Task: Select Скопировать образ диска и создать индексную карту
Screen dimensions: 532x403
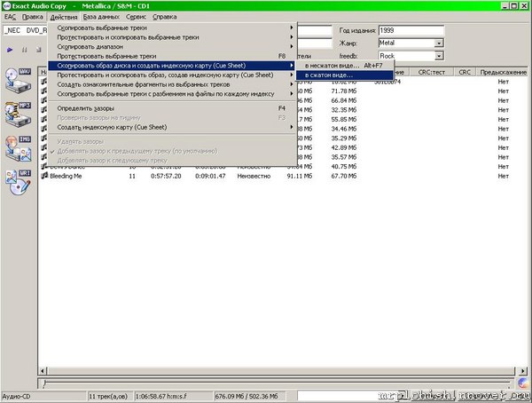Action: pos(172,66)
